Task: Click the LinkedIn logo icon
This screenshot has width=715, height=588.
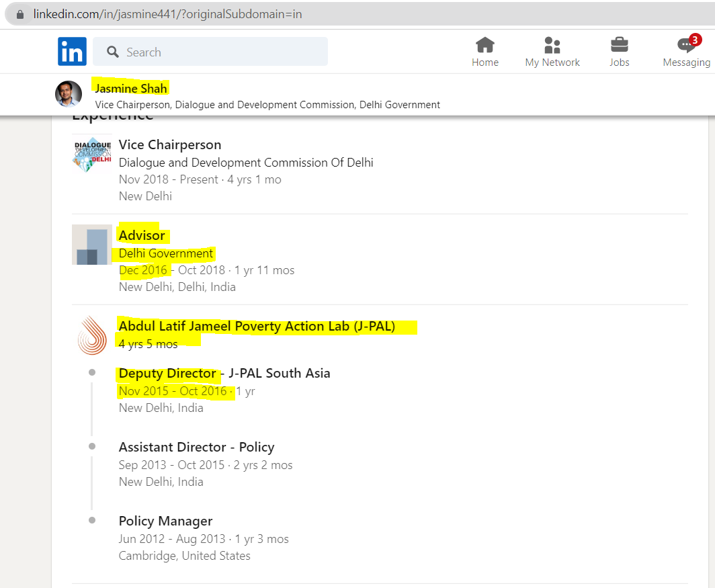Action: [72, 52]
